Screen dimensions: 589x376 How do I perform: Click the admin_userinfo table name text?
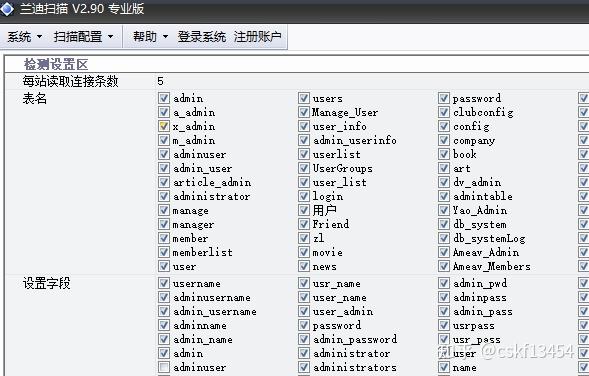(x=355, y=140)
